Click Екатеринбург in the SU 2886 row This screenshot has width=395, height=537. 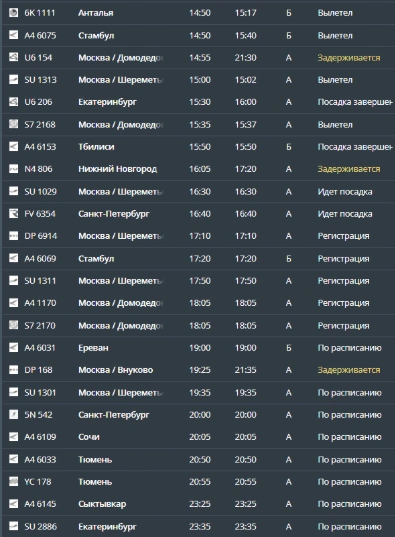(107, 527)
